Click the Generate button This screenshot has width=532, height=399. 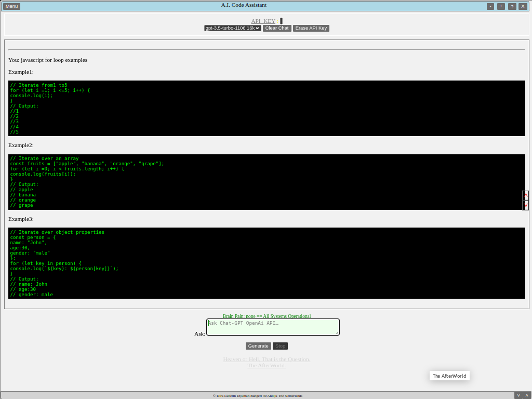click(x=258, y=345)
